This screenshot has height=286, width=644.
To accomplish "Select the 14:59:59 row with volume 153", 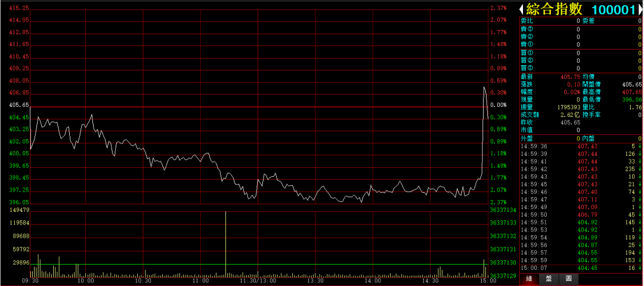I will tap(581, 260).
